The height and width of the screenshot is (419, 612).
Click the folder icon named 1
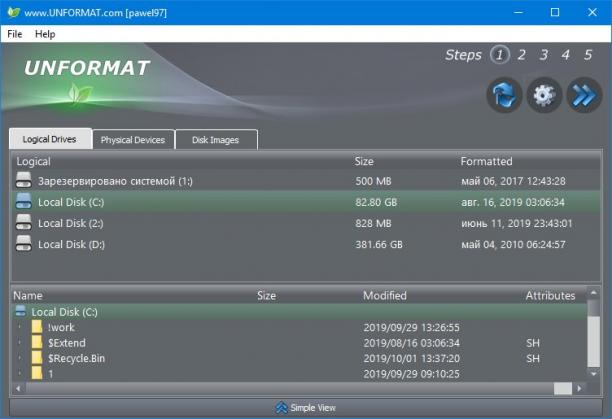tap(37, 373)
